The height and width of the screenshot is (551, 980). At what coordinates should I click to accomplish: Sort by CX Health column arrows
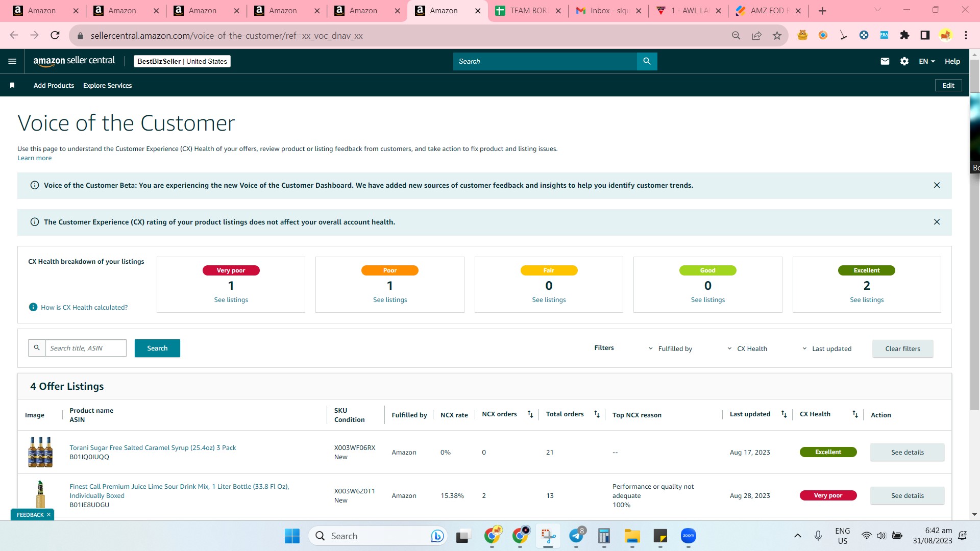[x=855, y=414]
